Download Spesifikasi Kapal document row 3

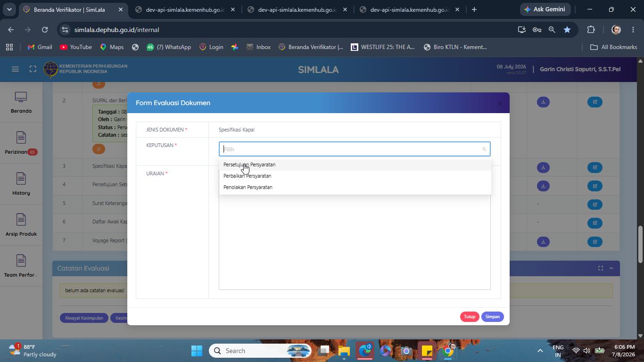click(x=543, y=167)
